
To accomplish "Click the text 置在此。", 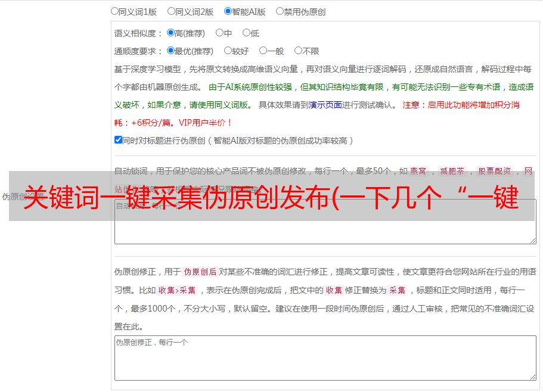I will pos(129,326).
